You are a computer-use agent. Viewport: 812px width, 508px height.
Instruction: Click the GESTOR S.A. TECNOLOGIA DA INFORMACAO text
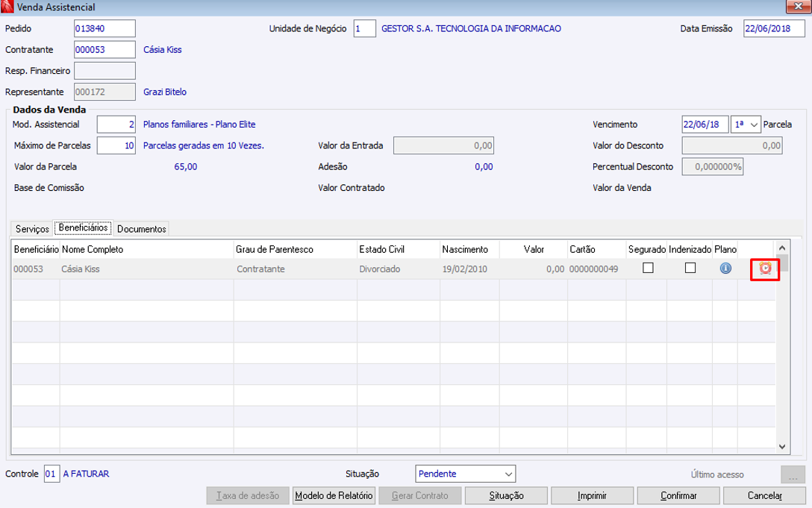coord(471,29)
